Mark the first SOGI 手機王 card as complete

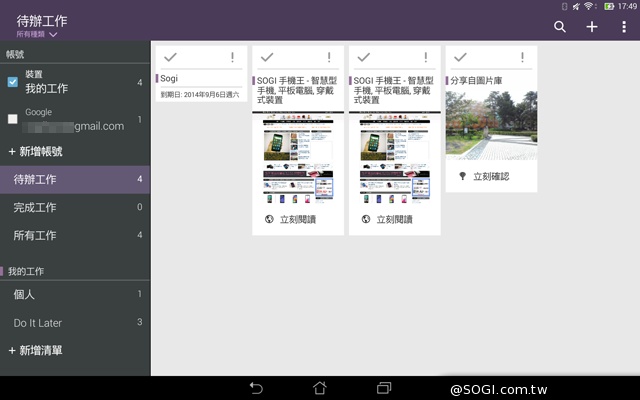pos(267,57)
